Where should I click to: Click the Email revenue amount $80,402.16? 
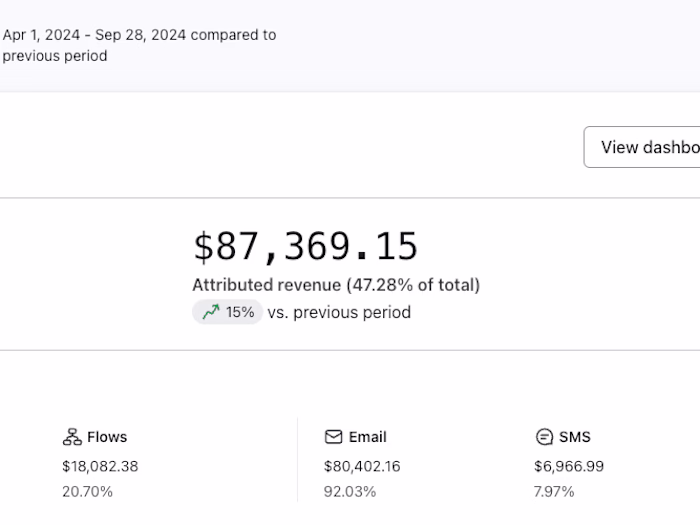click(x=362, y=466)
